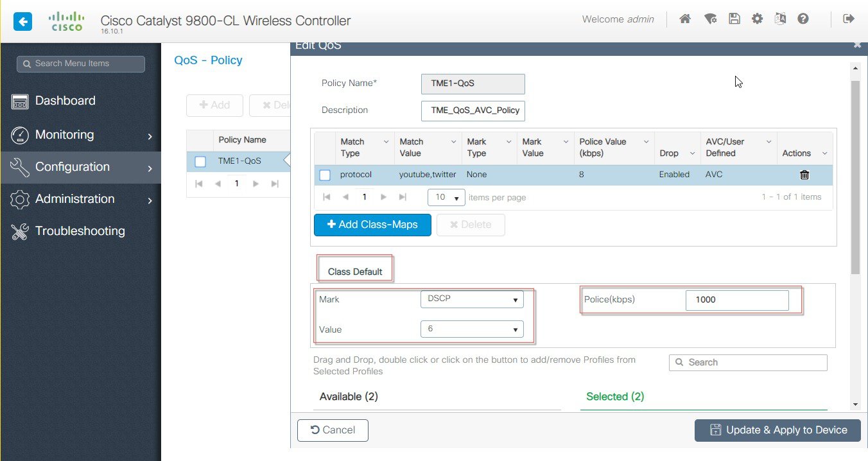Click the Police(kbps) field showing 1000
868x461 pixels.
point(737,300)
